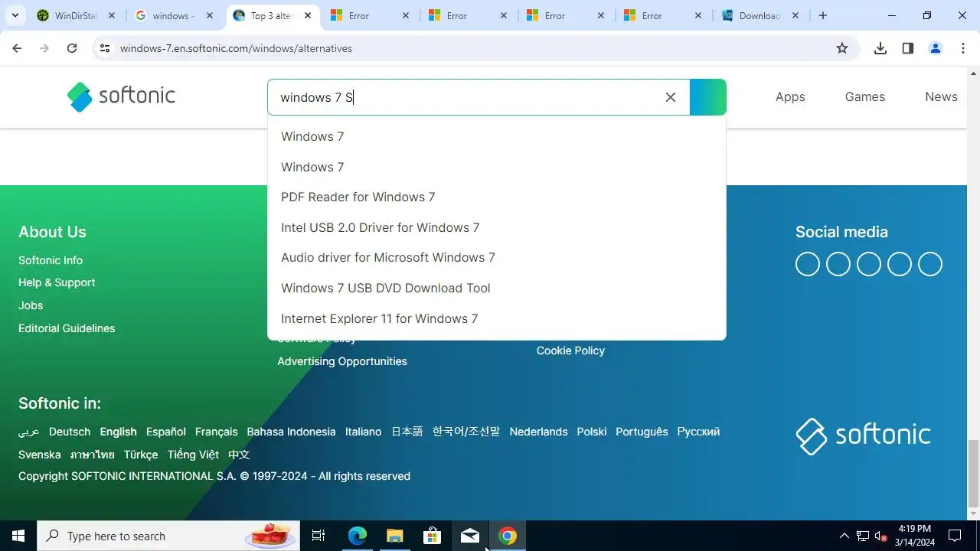Open the Windows Start menu
The image size is (980, 551).
point(18,536)
